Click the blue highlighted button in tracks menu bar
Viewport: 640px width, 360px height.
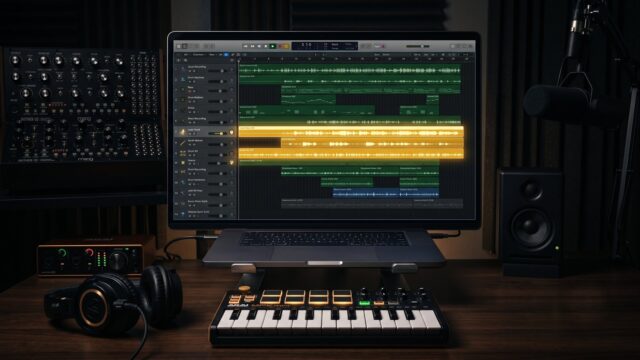226,55
